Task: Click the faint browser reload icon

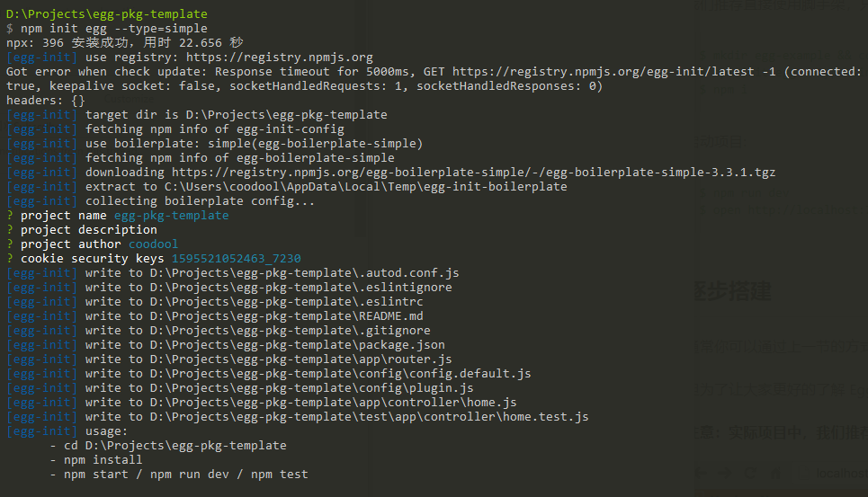Action: click(x=751, y=474)
